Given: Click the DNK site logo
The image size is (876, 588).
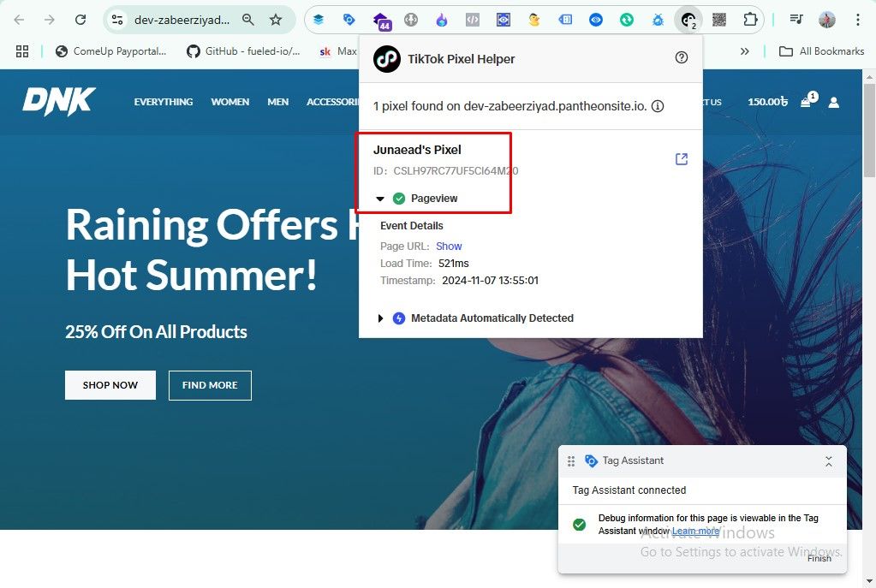Looking at the screenshot, I should tap(59, 102).
